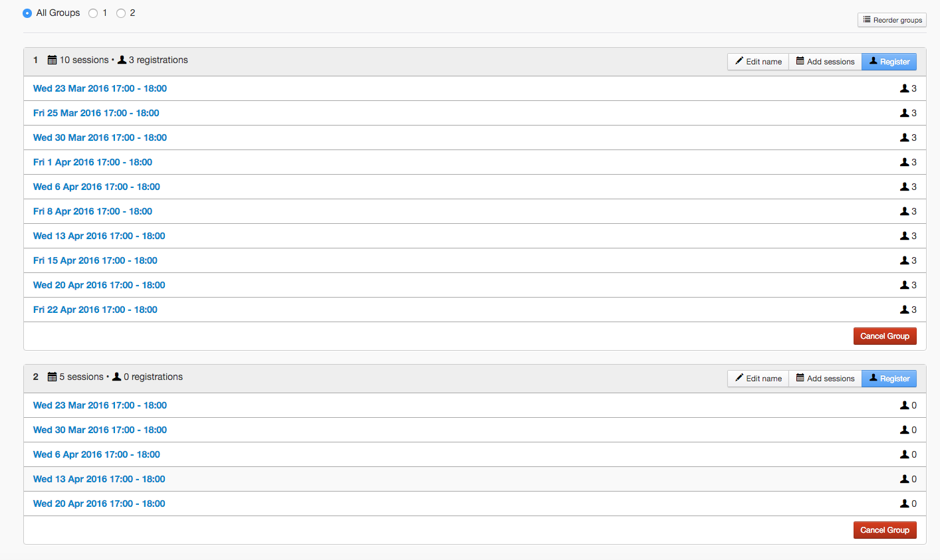Click calendar icon beside 5 sessions
The height and width of the screenshot is (560, 940).
(52, 377)
